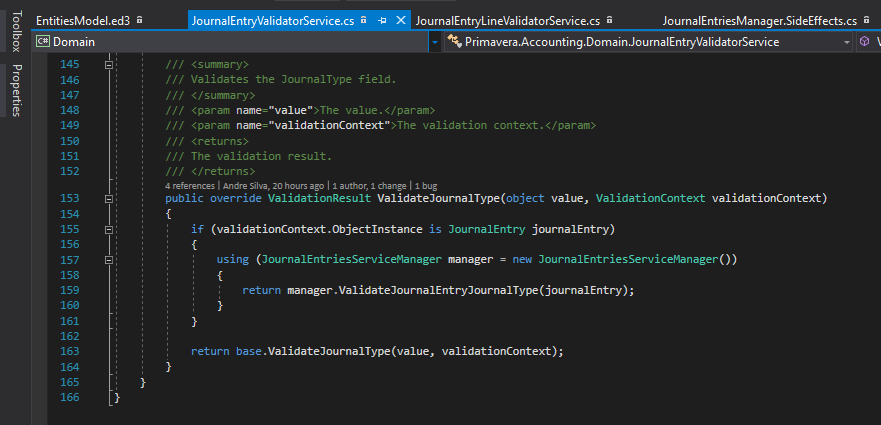
Task: Click the ValidateJournalType method name on line 153
Action: click(438, 198)
